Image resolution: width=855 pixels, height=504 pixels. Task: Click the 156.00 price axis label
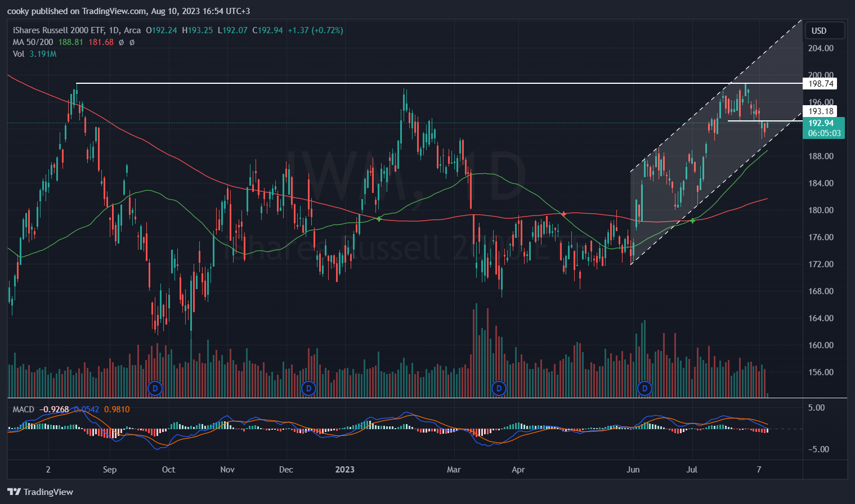click(821, 372)
